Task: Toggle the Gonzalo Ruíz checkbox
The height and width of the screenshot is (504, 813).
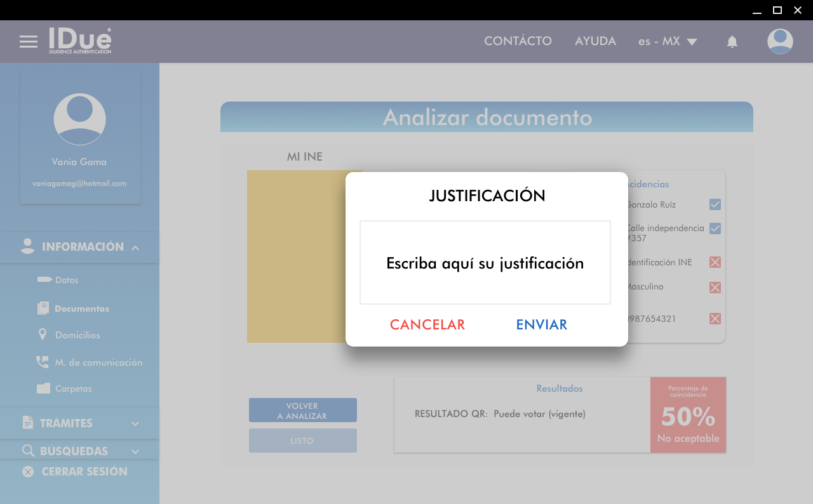Action: (715, 204)
